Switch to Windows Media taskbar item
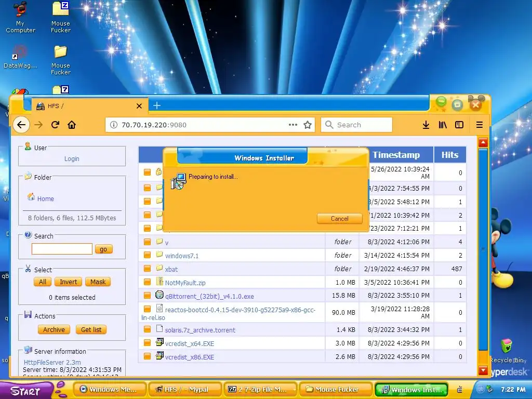532x399 pixels. pos(110,390)
